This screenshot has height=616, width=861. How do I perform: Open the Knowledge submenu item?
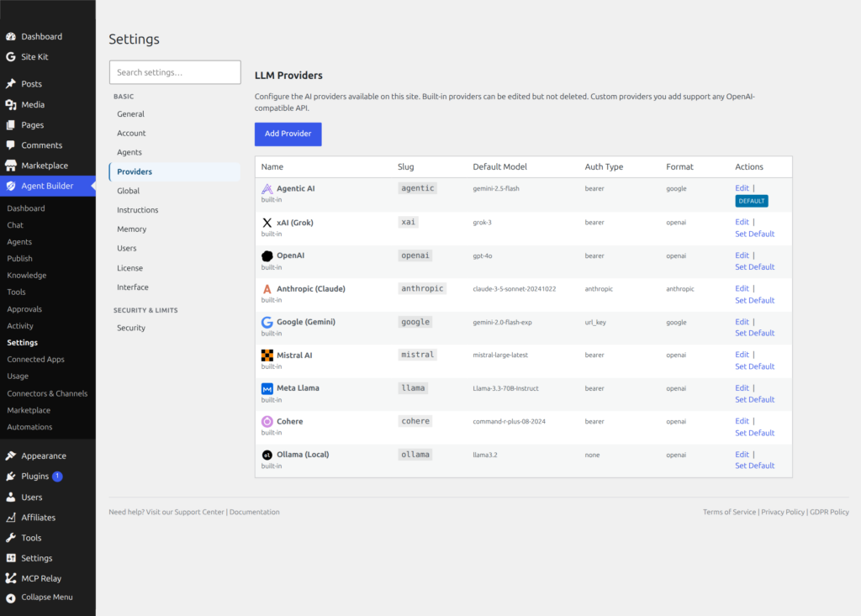click(26, 276)
